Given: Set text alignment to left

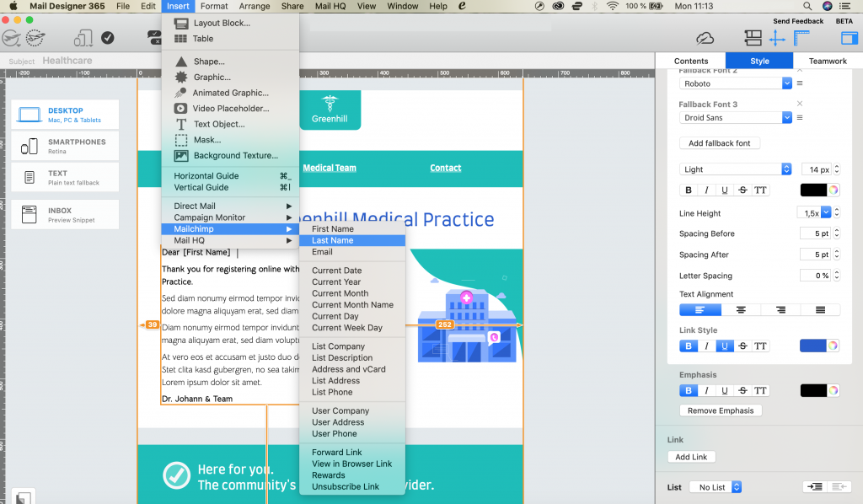Looking at the screenshot, I should 700,310.
